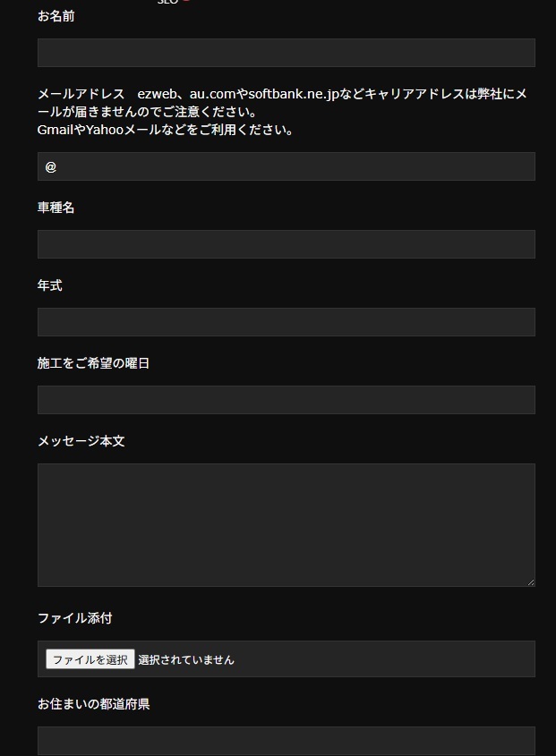This screenshot has width=556, height=756.
Task: Click the 選択されていません file status text
Action: click(x=186, y=660)
